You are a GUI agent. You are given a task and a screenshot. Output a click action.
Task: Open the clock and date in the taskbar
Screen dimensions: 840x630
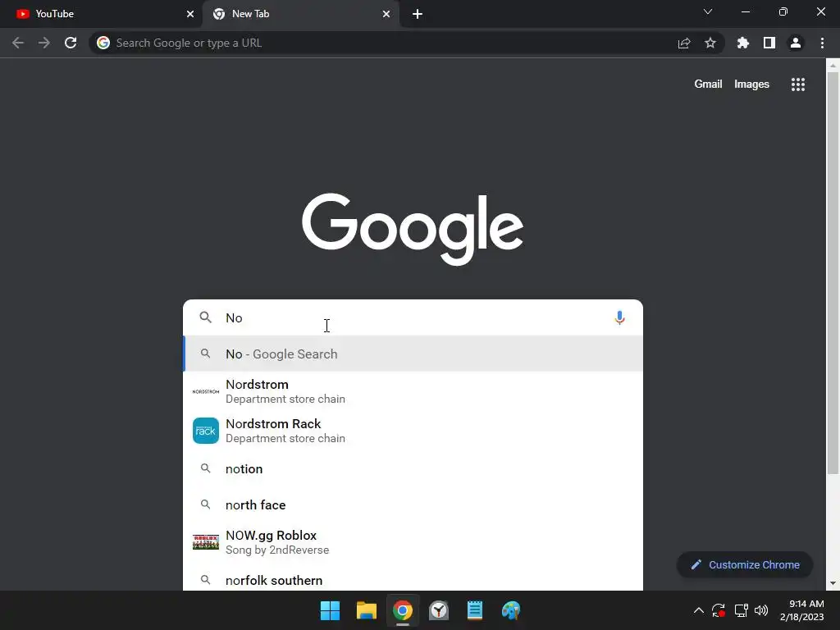coord(802,610)
